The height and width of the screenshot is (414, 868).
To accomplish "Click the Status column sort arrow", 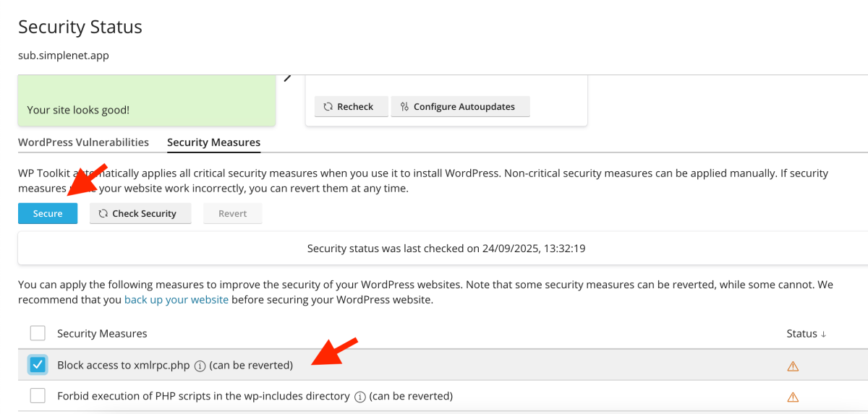I will pos(823,334).
